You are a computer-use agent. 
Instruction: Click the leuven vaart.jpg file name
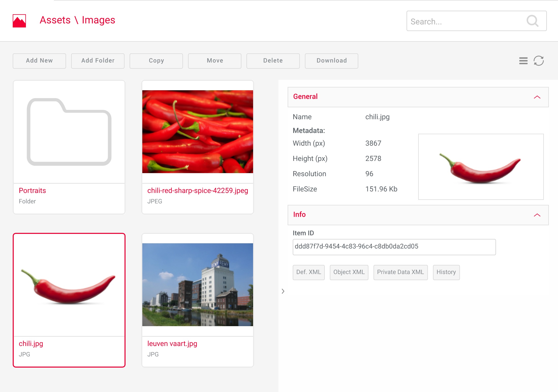click(x=172, y=344)
